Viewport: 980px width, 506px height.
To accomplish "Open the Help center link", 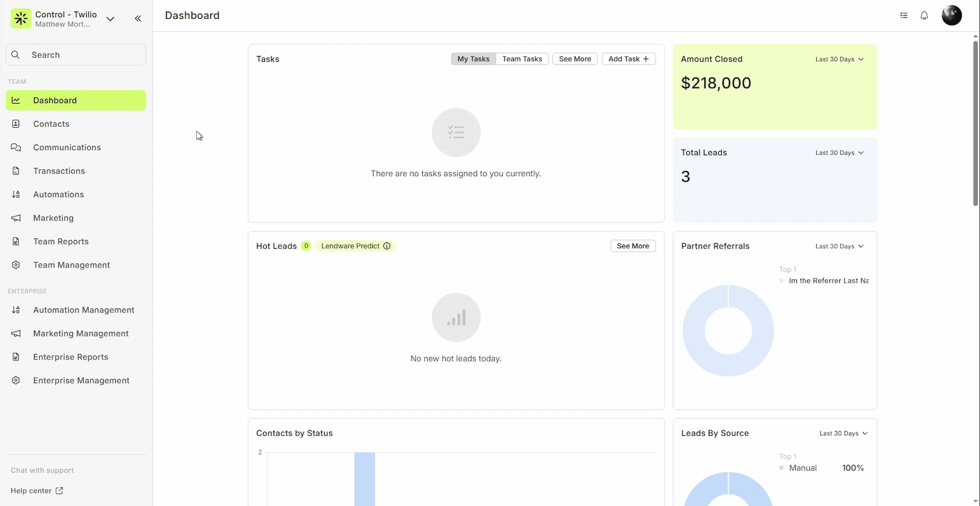I will tap(37, 491).
